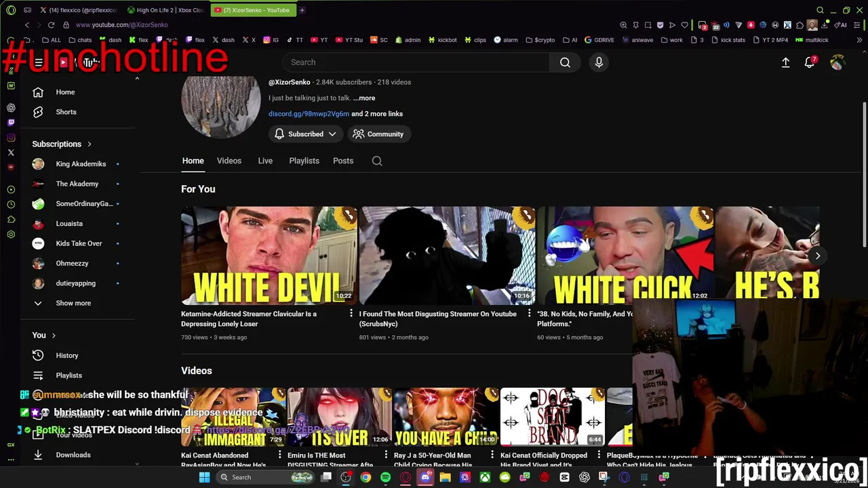Expand the Subscriptions section chevron
The height and width of the screenshot is (488, 868).
click(89, 144)
